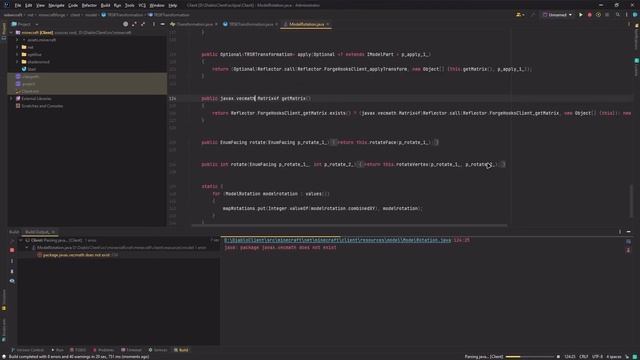Click the build progress bar in the status bar
Image resolution: width=640 pixels, height=360 pixels.
(x=529, y=357)
